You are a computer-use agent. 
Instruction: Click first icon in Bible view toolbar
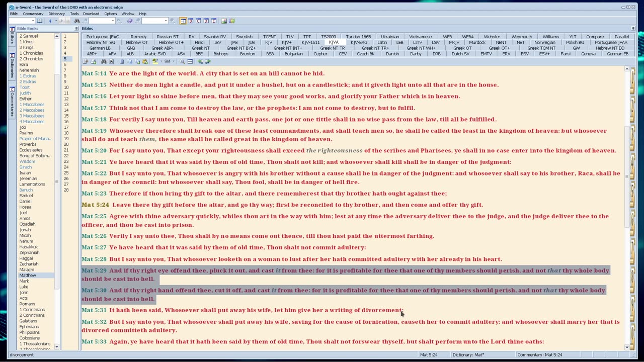(x=86, y=61)
